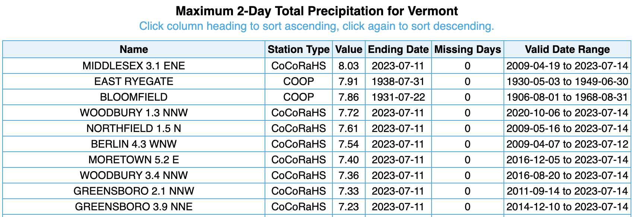Select the BLOOMFIELD name cell

[134, 97]
